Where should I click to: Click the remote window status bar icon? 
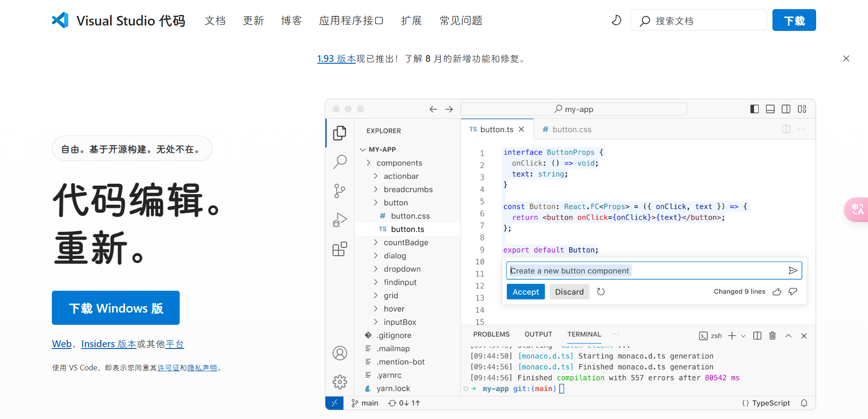334,403
